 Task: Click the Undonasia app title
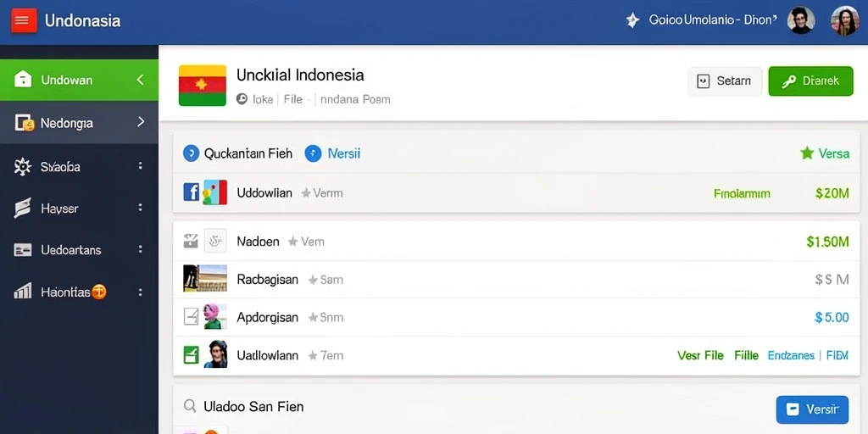pos(82,21)
